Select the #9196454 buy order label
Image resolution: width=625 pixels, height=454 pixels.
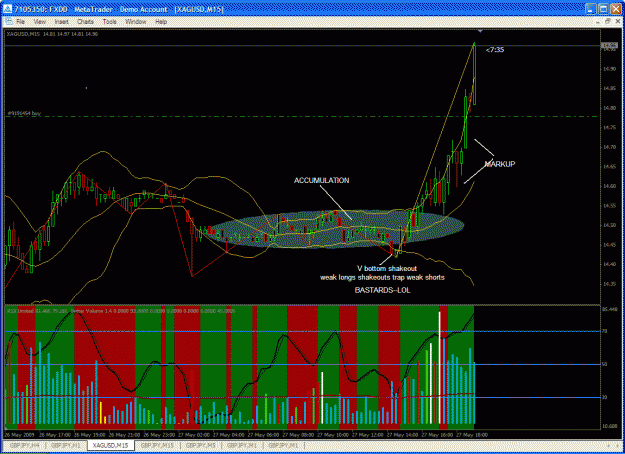[24, 114]
